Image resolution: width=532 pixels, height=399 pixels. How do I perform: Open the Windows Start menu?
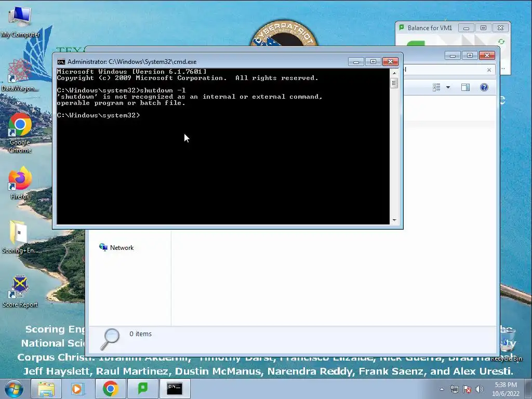coord(14,389)
